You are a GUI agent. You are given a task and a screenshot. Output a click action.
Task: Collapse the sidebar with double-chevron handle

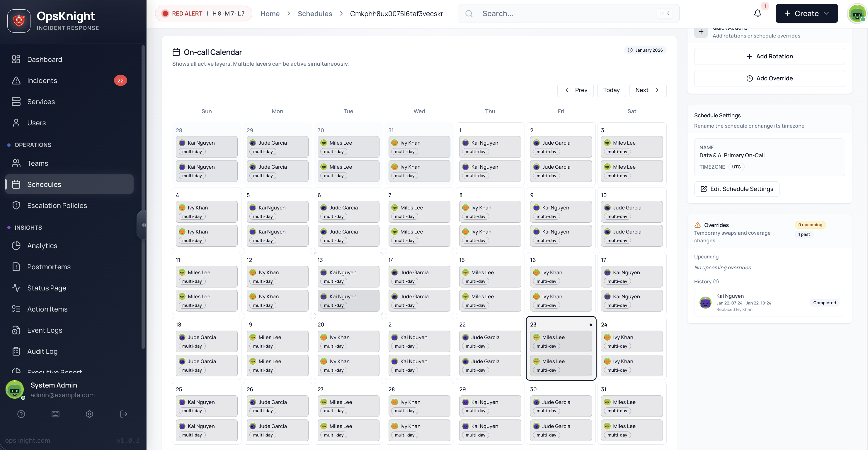coord(144,225)
